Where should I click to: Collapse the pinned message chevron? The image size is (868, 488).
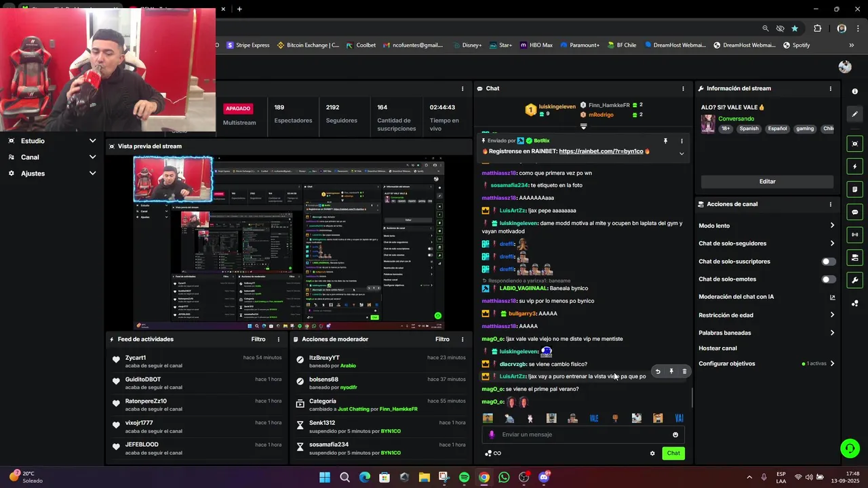coord(682,154)
